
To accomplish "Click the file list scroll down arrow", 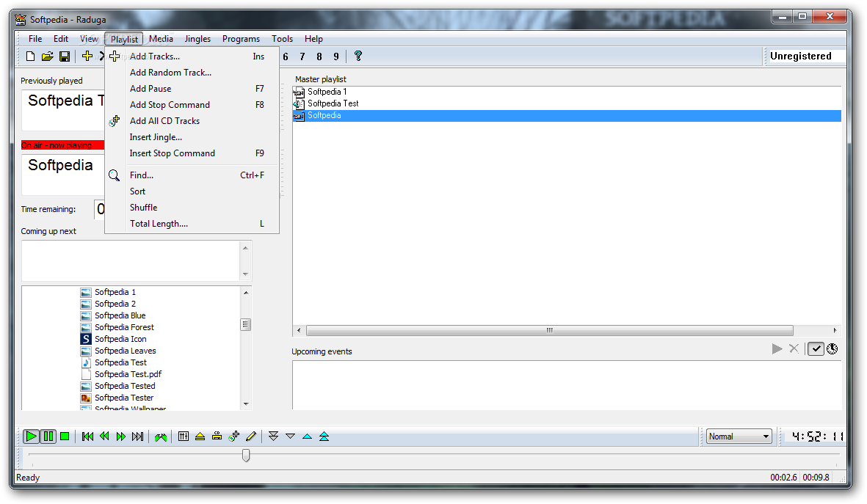I will 246,404.
